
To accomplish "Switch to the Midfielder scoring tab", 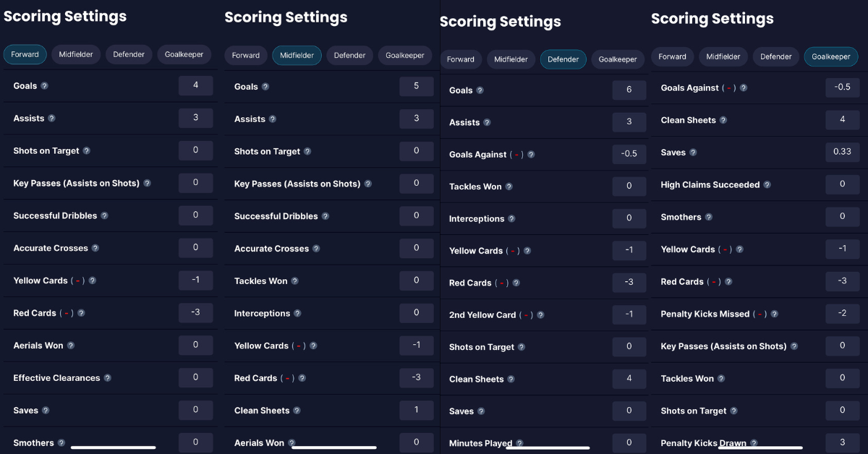I will (297, 55).
